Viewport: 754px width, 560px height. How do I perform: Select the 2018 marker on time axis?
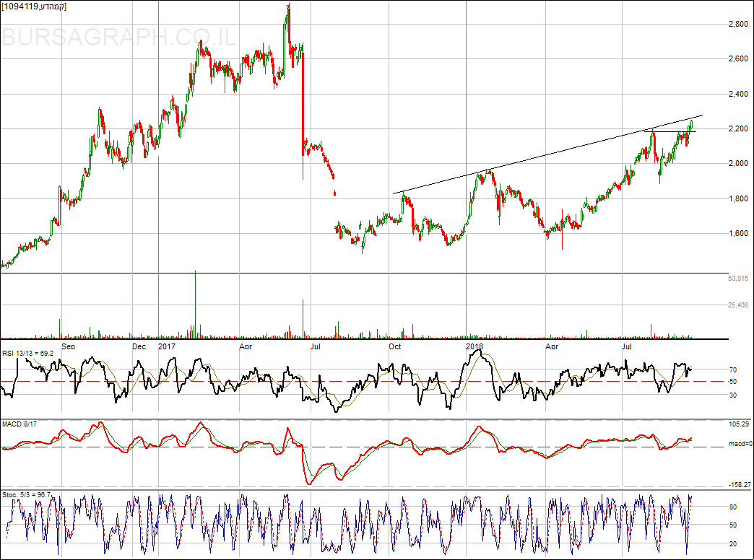click(x=474, y=346)
